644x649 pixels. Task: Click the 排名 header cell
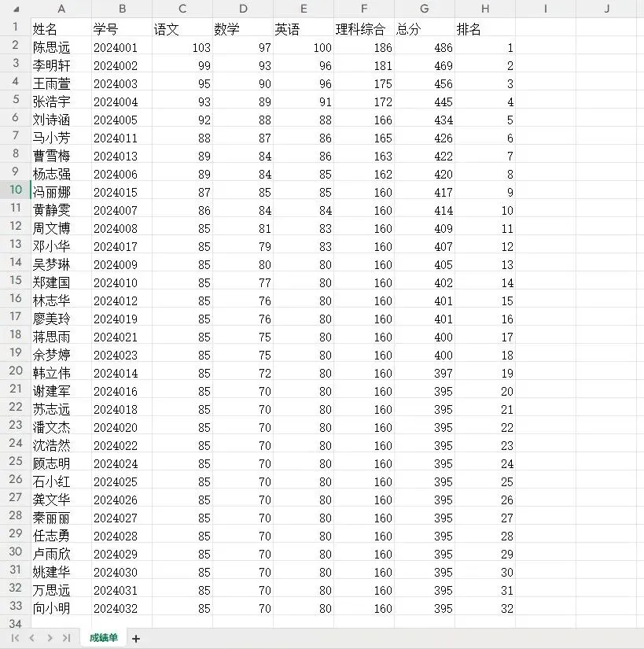click(485, 28)
